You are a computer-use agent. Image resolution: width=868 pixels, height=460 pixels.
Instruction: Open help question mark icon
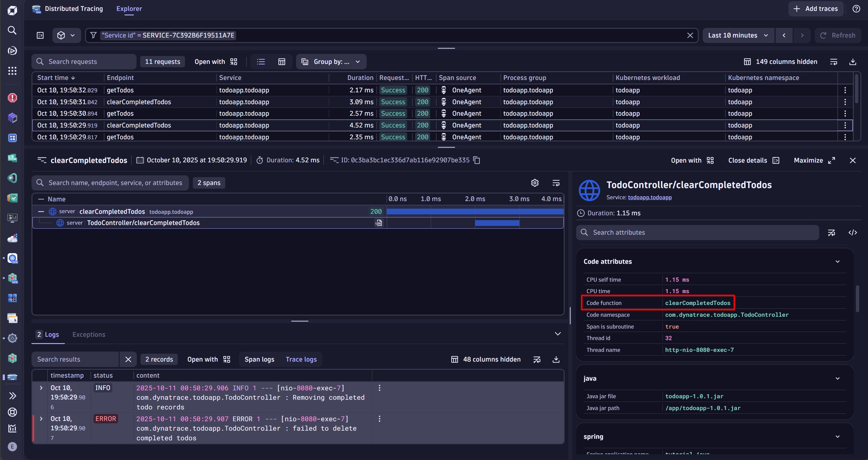856,9
